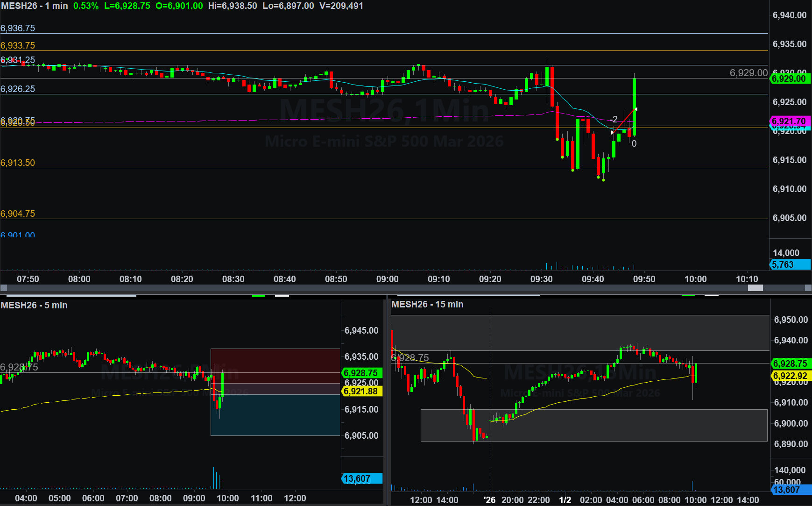Select the orange 6,933.75 horizontal line label
The height and width of the screenshot is (506, 812).
coord(18,45)
